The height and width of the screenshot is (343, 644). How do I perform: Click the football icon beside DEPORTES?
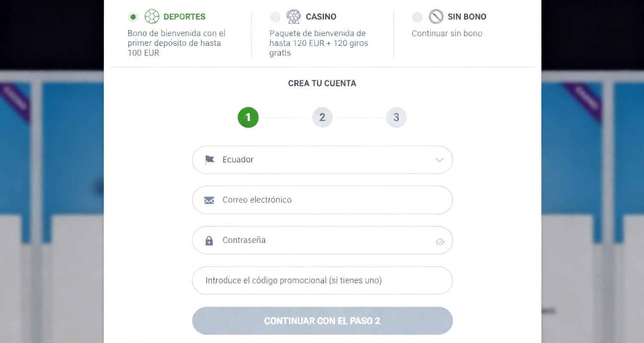tap(152, 16)
